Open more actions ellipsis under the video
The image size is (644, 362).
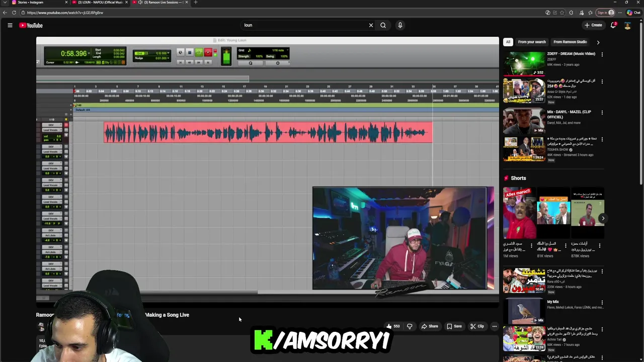(494, 326)
